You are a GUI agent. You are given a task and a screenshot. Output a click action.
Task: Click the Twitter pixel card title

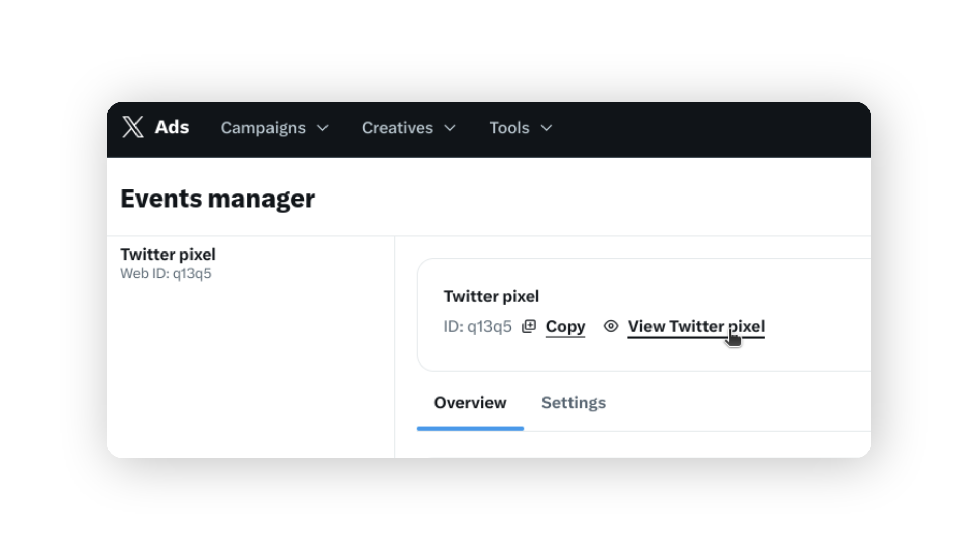click(x=491, y=296)
